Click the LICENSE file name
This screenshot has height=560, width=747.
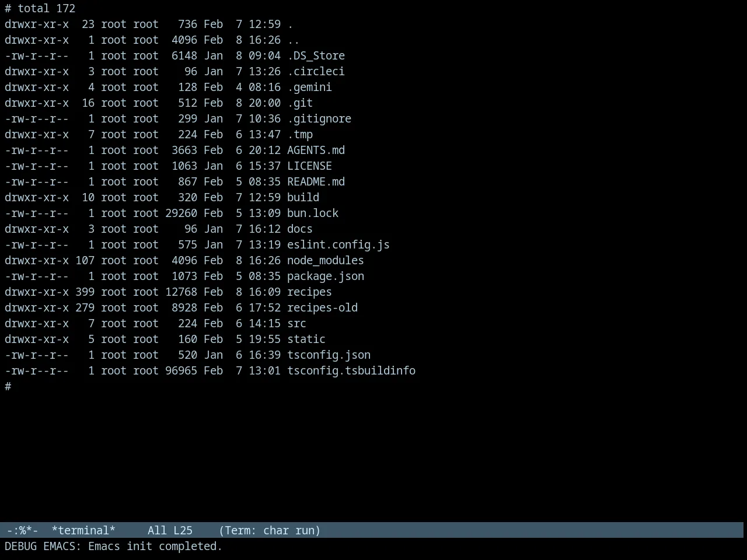[x=309, y=166]
